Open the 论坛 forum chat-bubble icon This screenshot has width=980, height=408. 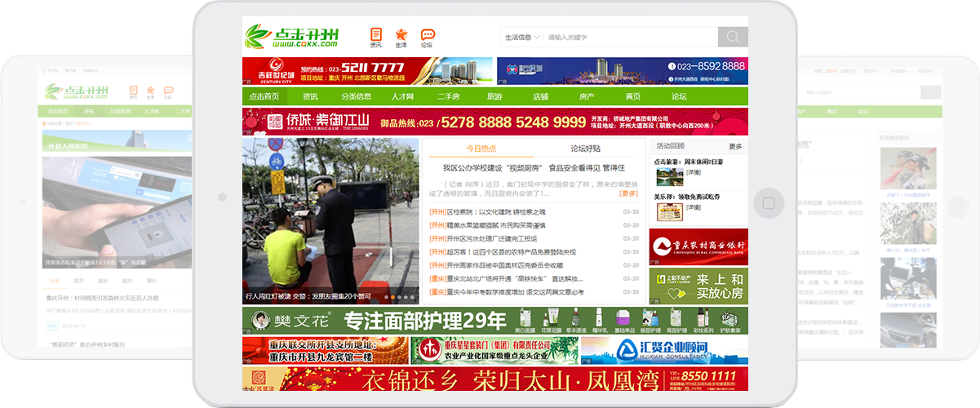click(x=427, y=38)
